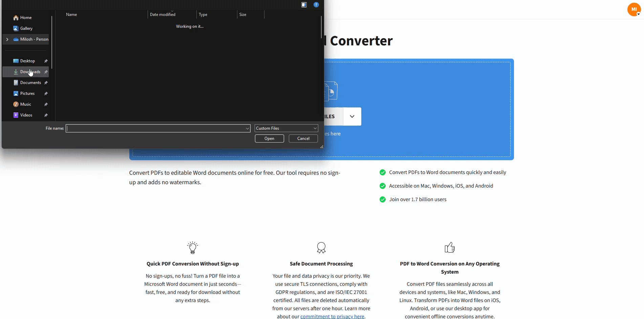Unpin Desktop from quick access
This screenshot has height=319, width=644.
[x=46, y=61]
